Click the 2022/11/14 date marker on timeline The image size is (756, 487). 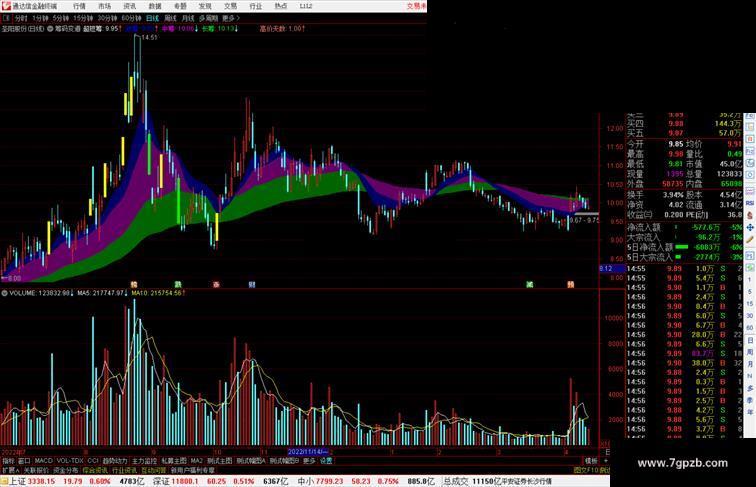click(x=308, y=452)
